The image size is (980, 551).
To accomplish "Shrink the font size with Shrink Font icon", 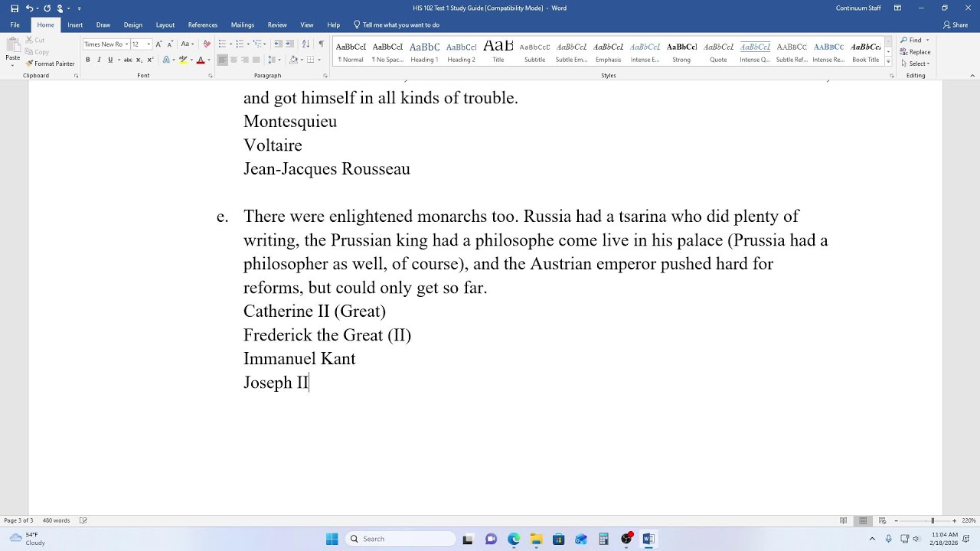I will [x=170, y=44].
